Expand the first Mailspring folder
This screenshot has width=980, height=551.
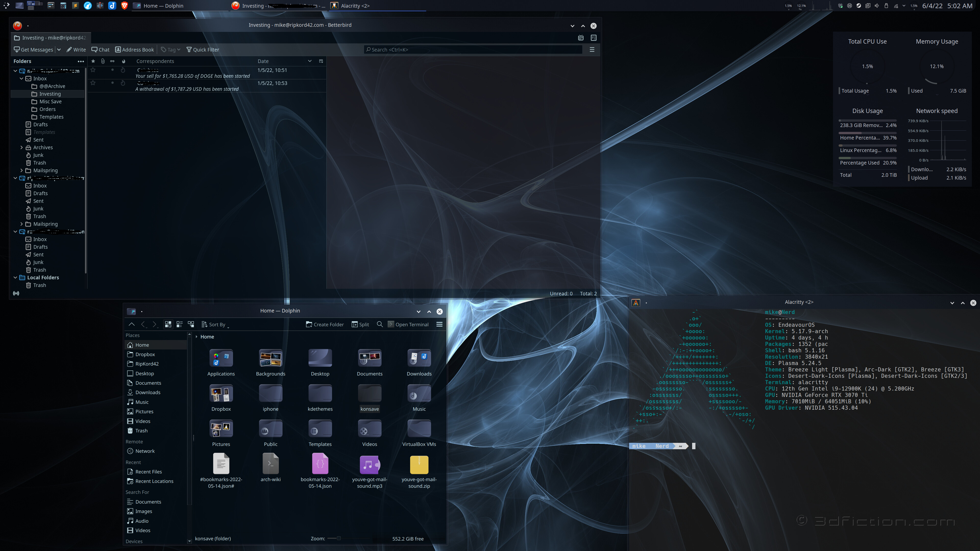[22, 170]
